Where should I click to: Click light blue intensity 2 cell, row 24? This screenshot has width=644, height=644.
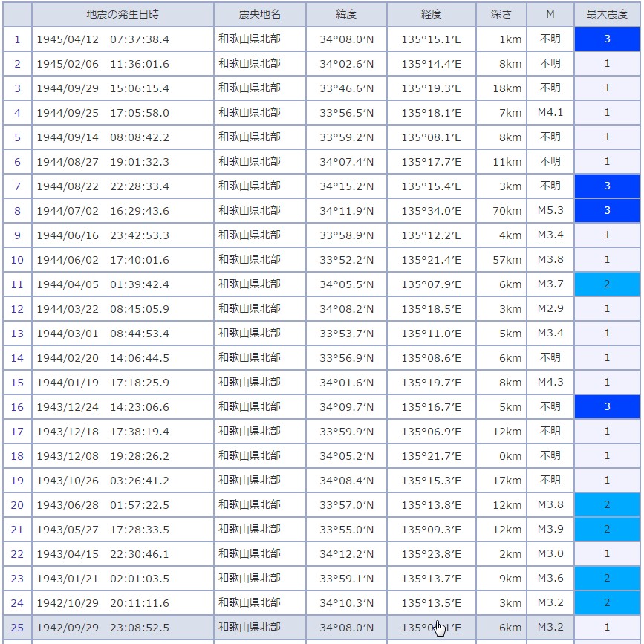click(607, 603)
